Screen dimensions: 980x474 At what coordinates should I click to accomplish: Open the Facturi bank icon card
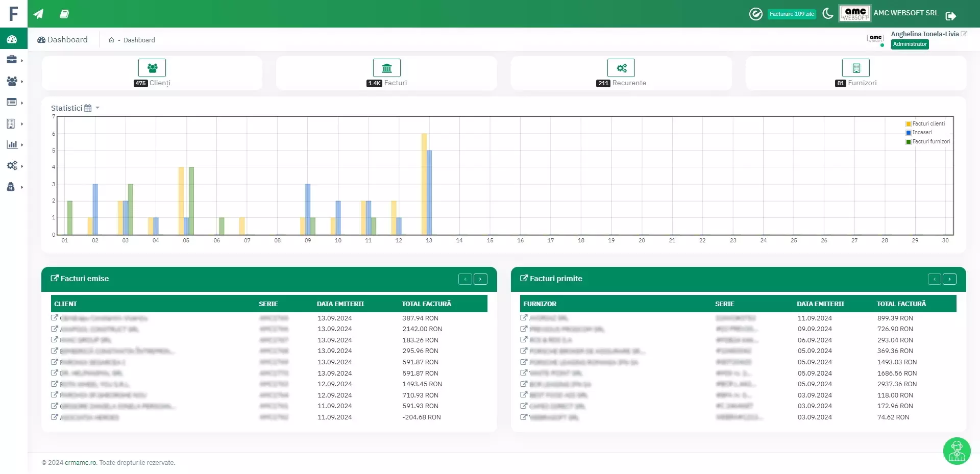[x=386, y=68]
